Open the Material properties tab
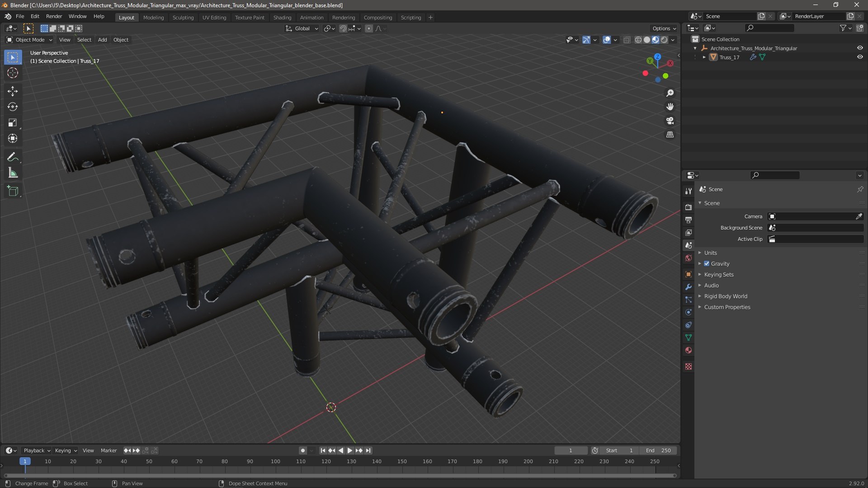 click(689, 350)
